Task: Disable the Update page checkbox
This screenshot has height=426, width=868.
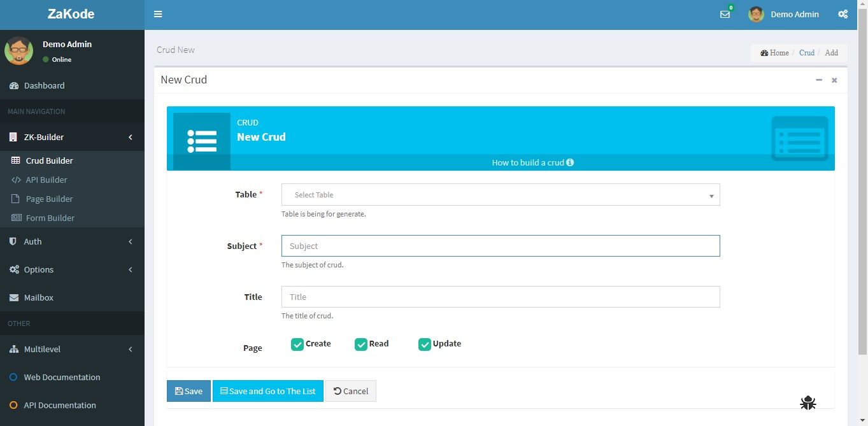Action: [x=425, y=344]
